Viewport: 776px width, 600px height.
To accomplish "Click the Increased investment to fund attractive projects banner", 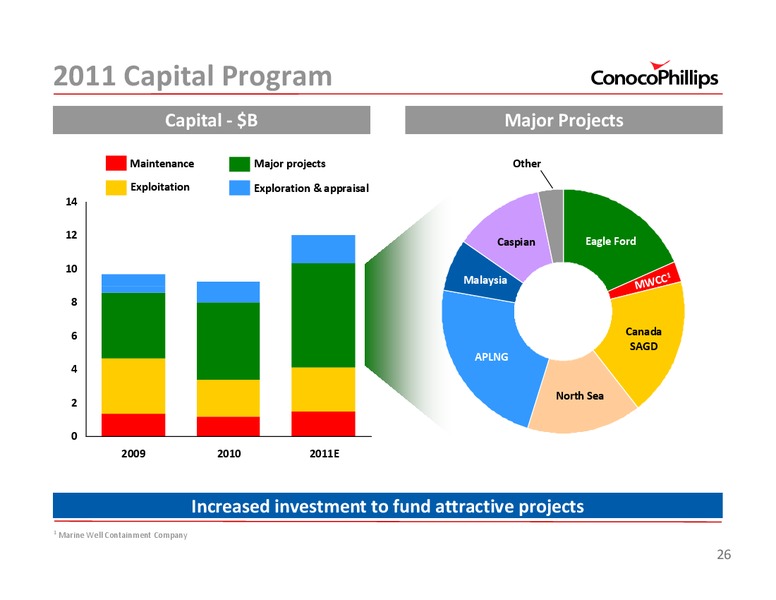I will [x=388, y=506].
